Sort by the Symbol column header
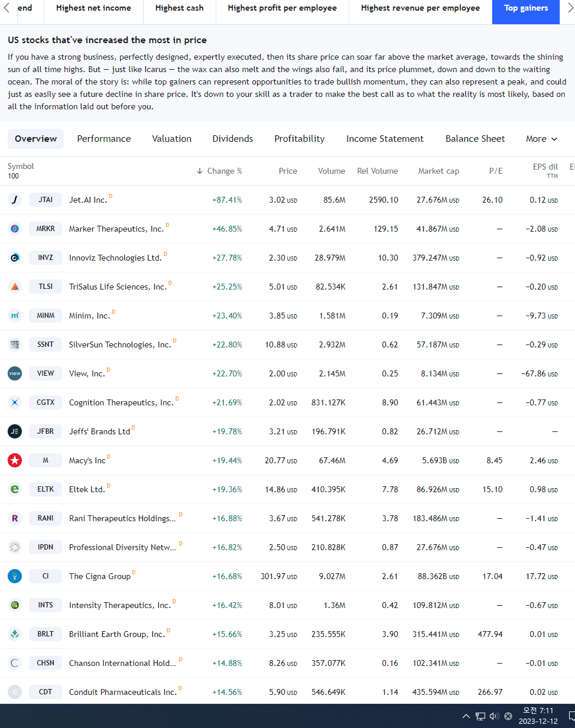The width and height of the screenshot is (575, 728). point(21,167)
